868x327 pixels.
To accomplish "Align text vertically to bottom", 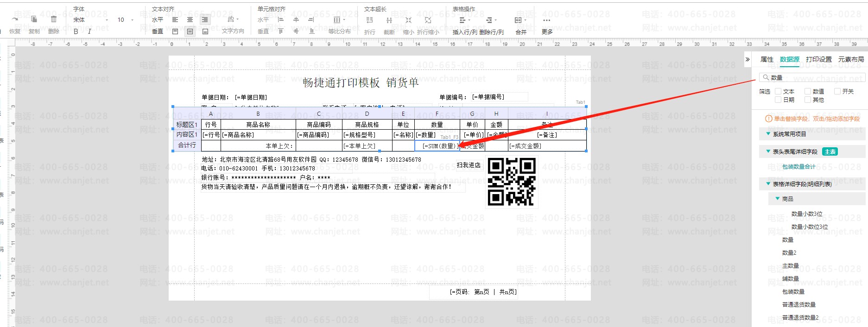I will (x=205, y=31).
